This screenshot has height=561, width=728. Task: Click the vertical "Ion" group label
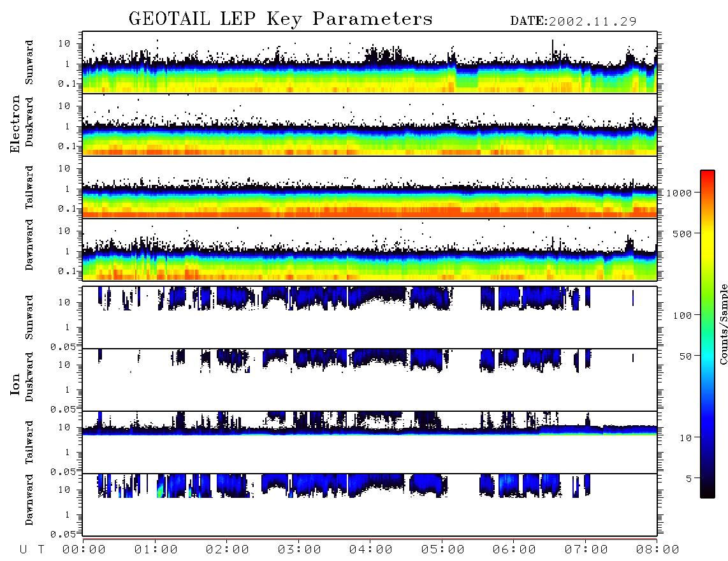click(15, 384)
